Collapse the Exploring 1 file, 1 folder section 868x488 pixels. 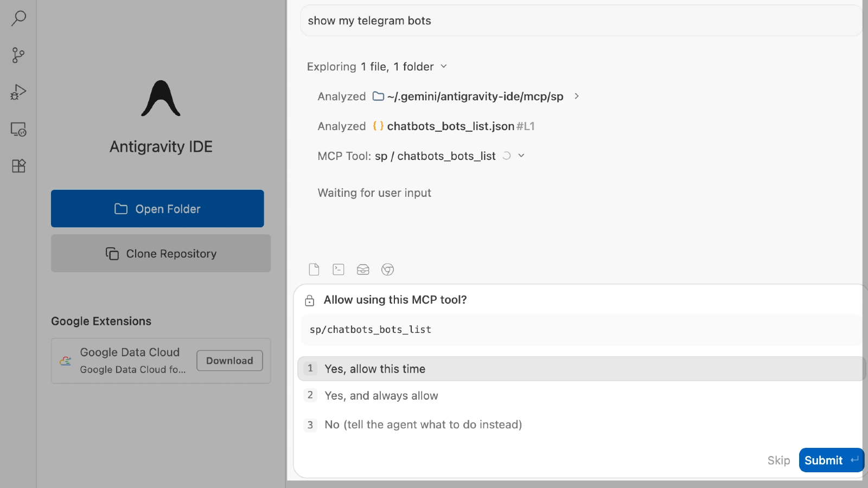pyautogui.click(x=443, y=66)
